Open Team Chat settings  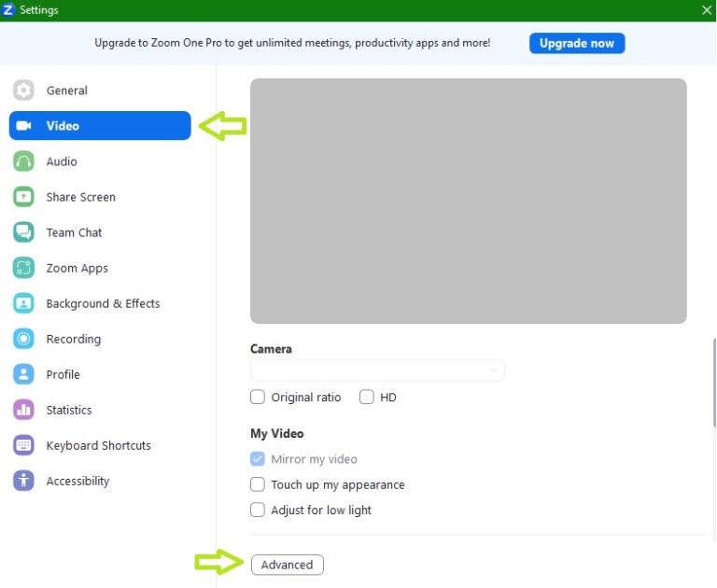[100, 232]
